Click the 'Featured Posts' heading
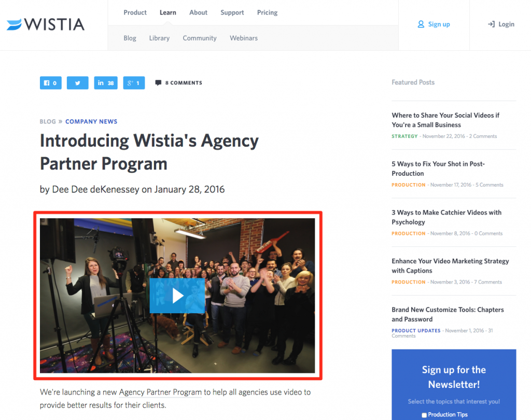The image size is (531, 420). (413, 82)
